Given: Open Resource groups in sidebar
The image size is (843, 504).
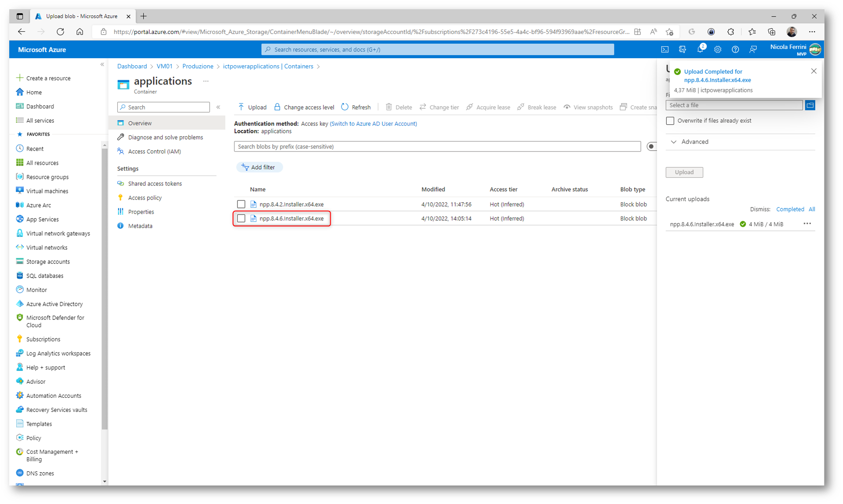Looking at the screenshot, I should 43,177.
